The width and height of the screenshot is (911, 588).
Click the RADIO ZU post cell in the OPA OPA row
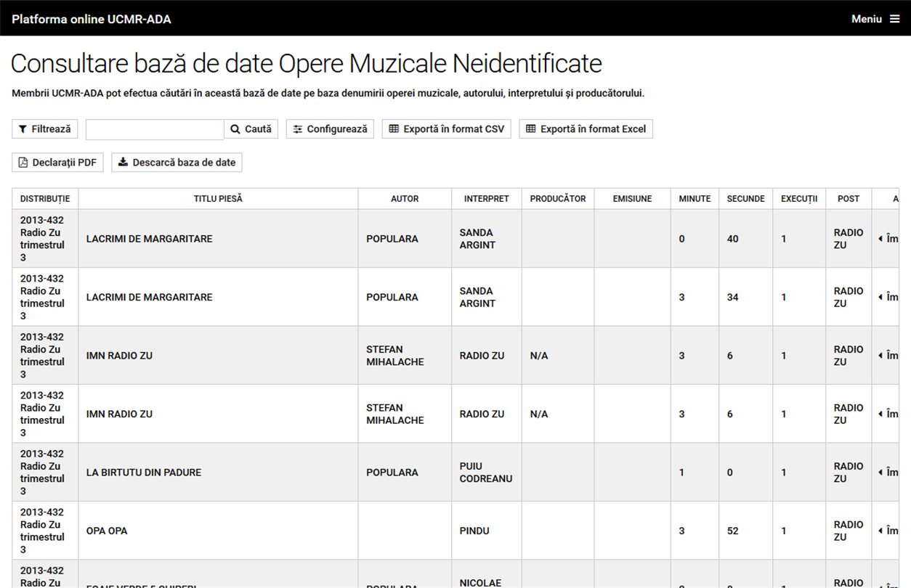point(849,531)
